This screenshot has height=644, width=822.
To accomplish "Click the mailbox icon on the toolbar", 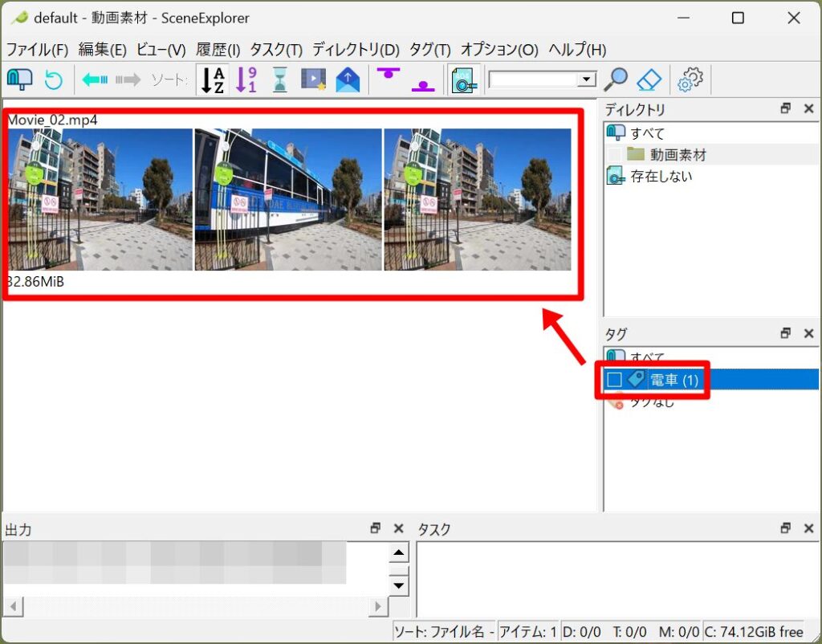I will point(22,79).
